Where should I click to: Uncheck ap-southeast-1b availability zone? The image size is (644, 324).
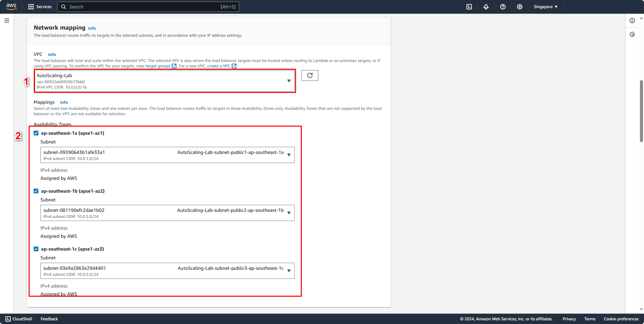[x=36, y=191]
